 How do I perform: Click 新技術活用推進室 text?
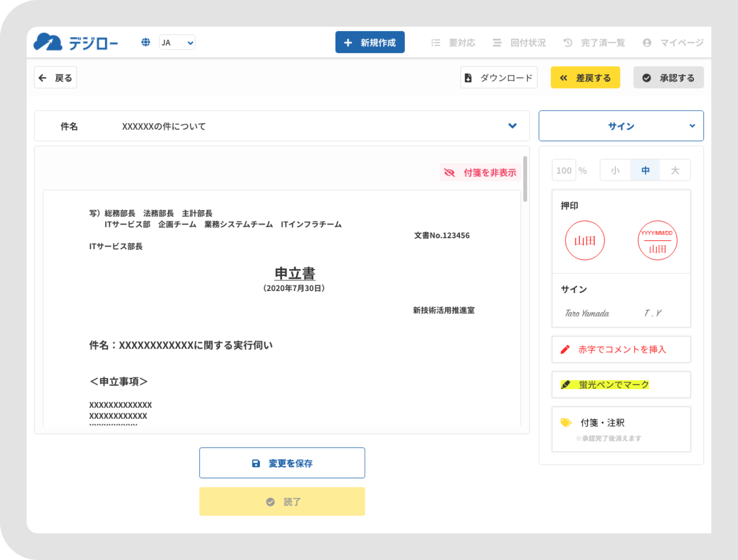coord(444,310)
